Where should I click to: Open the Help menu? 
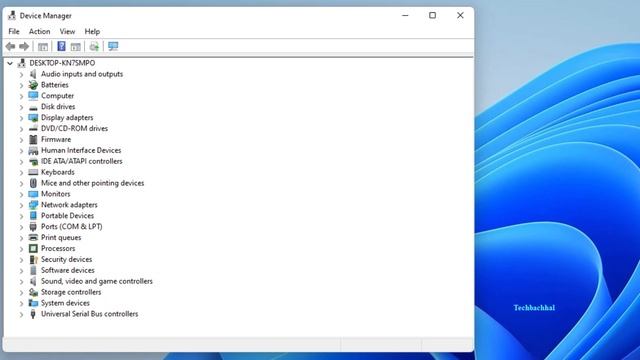click(x=92, y=31)
